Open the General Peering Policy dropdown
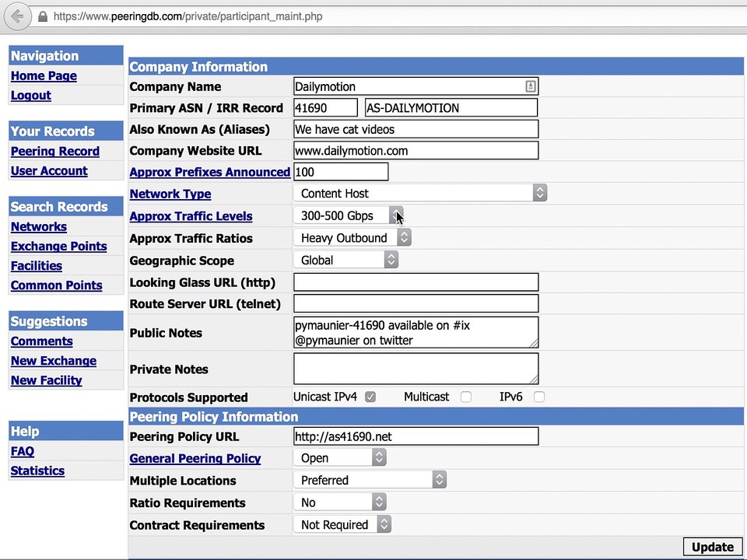 pos(340,457)
